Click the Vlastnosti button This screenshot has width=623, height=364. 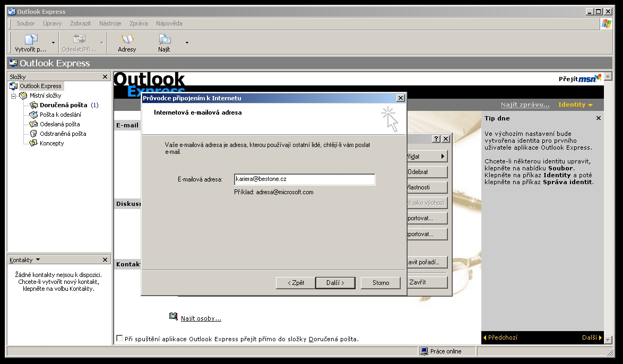point(427,187)
